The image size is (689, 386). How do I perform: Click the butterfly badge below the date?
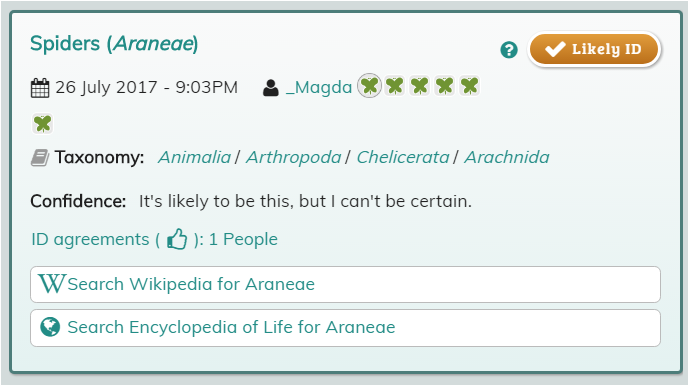point(43,124)
